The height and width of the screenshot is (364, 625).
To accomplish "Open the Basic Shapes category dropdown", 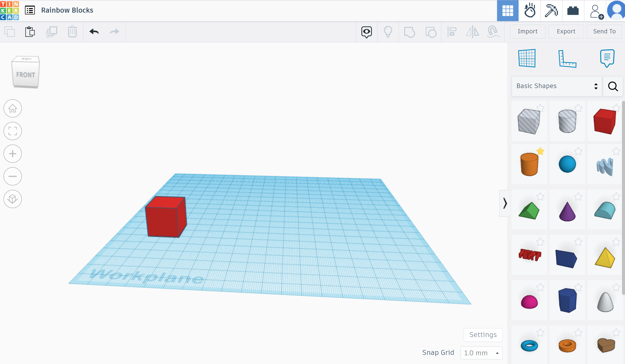I will [556, 86].
